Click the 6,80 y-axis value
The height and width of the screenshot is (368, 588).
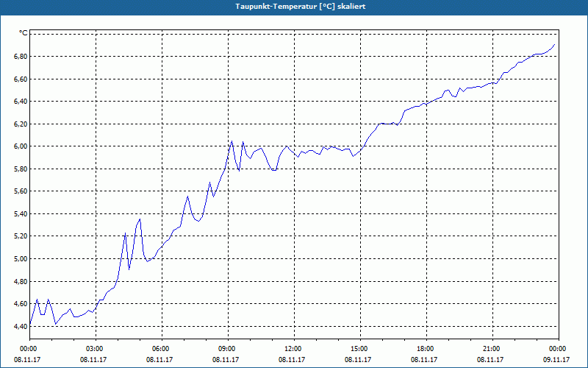click(x=21, y=57)
